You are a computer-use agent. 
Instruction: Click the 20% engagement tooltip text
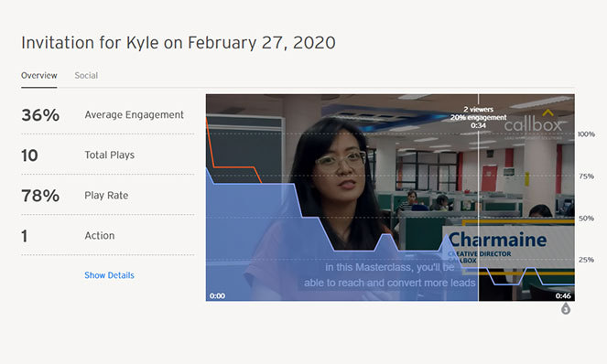point(479,117)
